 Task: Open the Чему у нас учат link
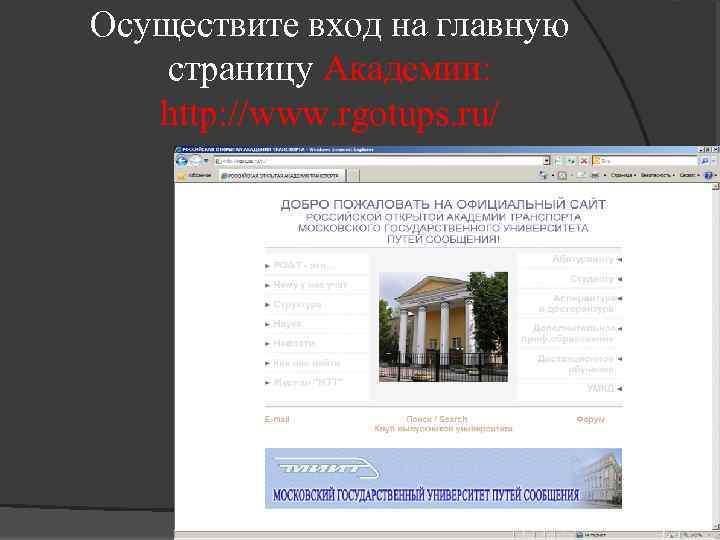(x=309, y=285)
